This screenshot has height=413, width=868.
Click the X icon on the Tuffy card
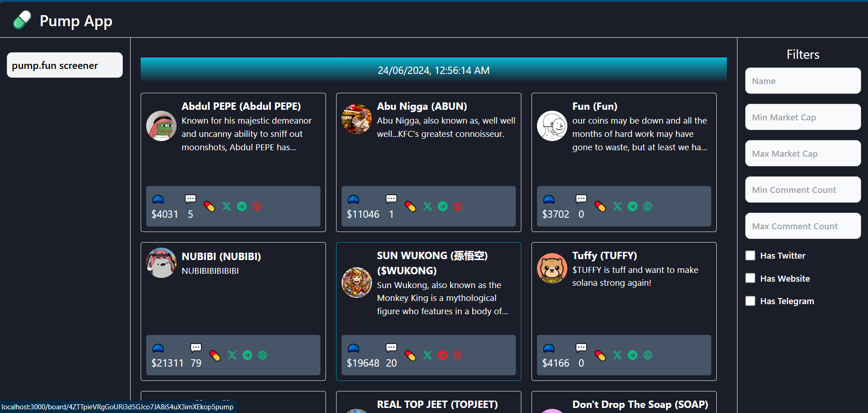coord(617,355)
